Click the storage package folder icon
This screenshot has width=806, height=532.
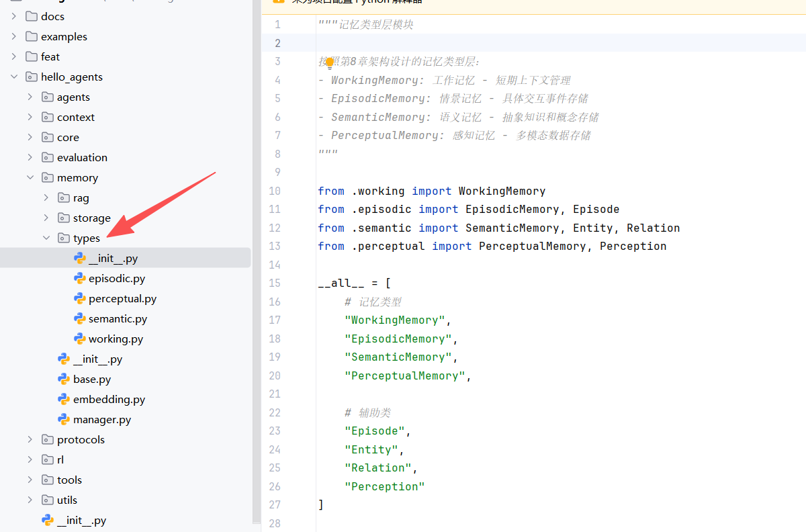64,218
